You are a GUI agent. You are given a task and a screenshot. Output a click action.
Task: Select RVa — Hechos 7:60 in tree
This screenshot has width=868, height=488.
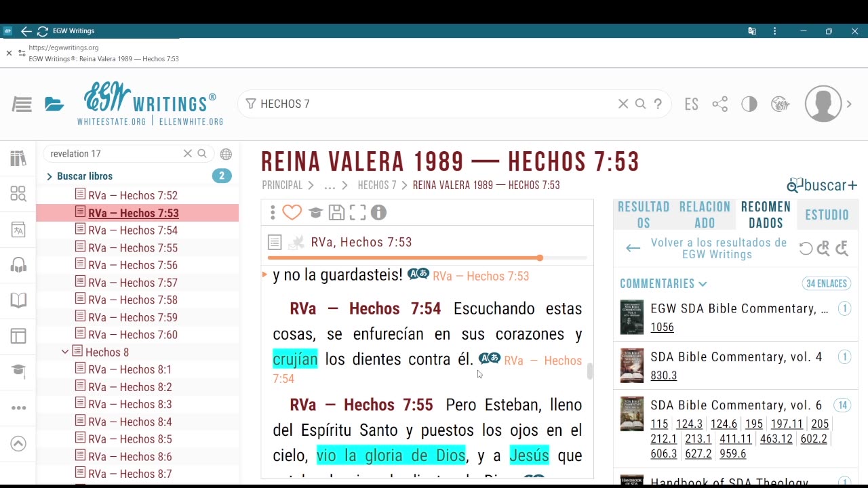(133, 335)
